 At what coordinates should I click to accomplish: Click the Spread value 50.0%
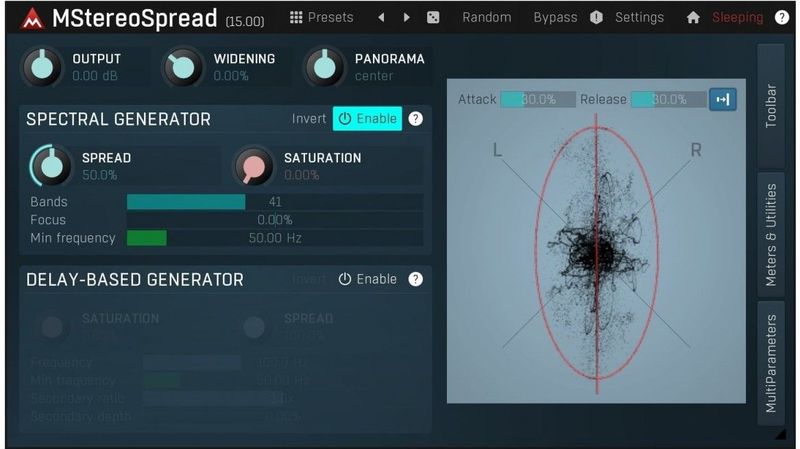pyautogui.click(x=99, y=175)
